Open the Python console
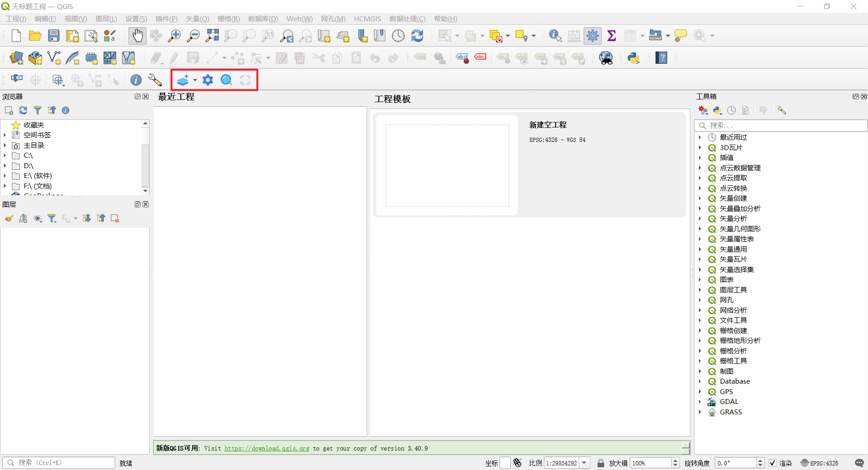The width and height of the screenshot is (868, 470). [633, 58]
